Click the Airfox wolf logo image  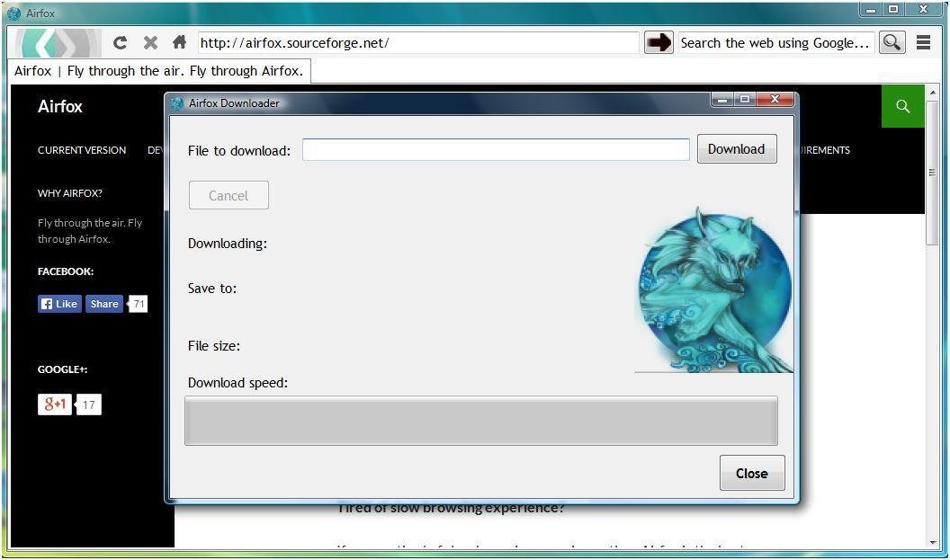coord(713,290)
